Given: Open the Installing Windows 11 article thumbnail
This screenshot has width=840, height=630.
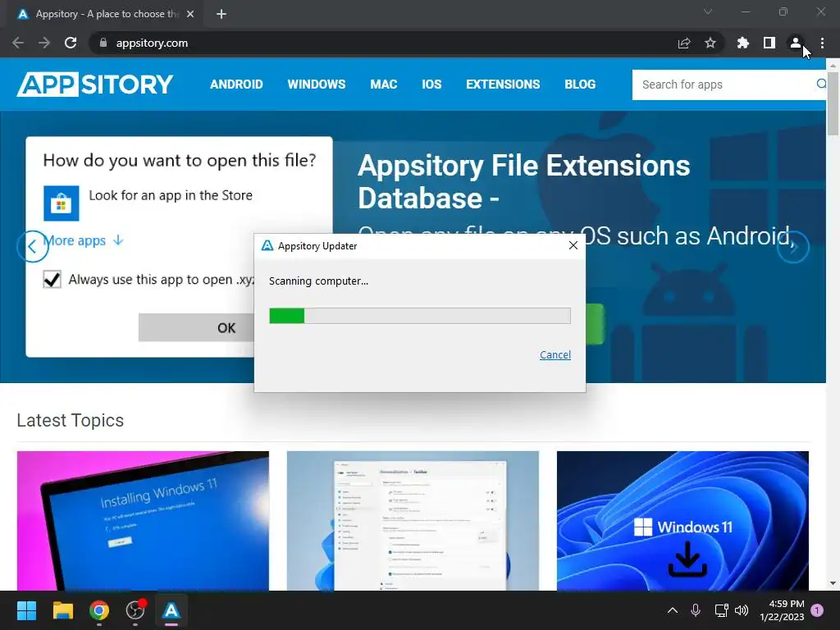Looking at the screenshot, I should 143,521.
